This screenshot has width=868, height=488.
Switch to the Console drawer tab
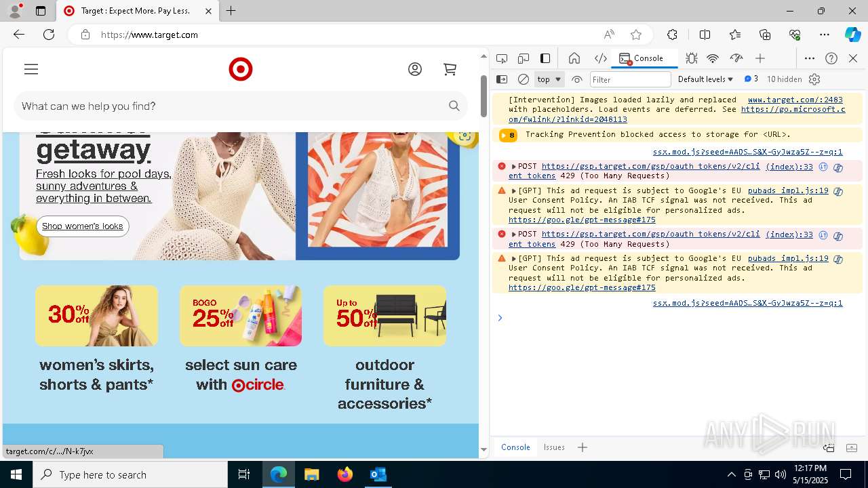tap(515, 447)
